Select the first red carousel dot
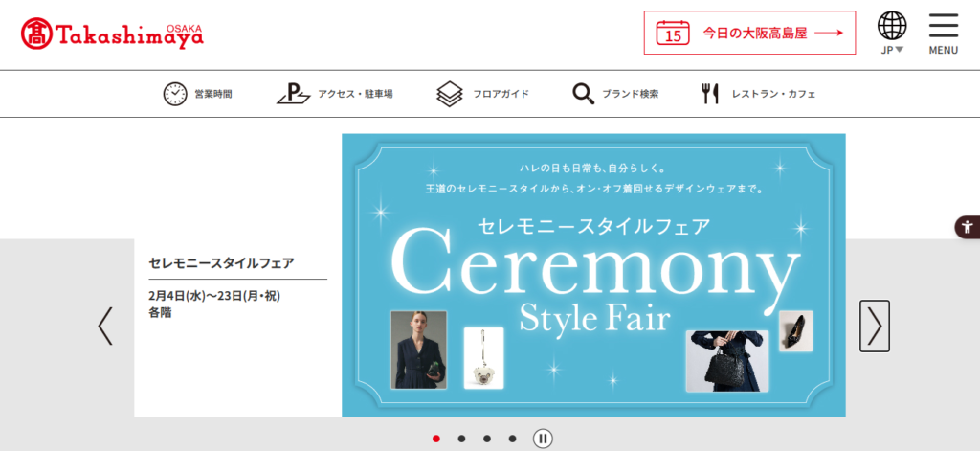Image resolution: width=980 pixels, height=451 pixels. click(436, 439)
